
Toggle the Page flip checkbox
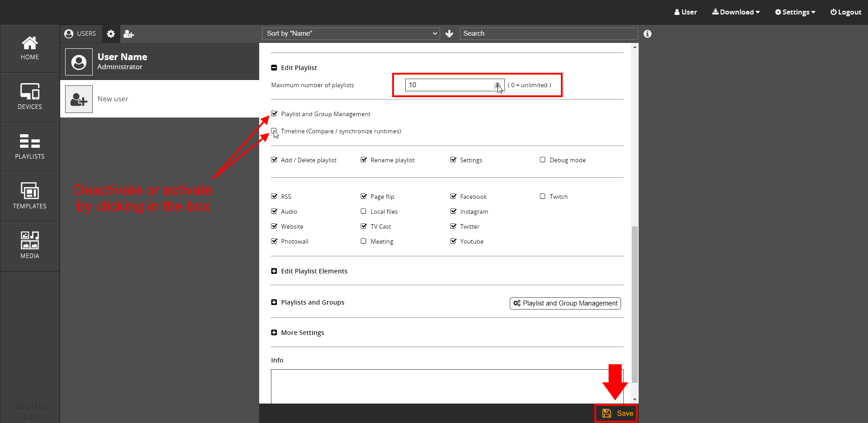point(364,197)
